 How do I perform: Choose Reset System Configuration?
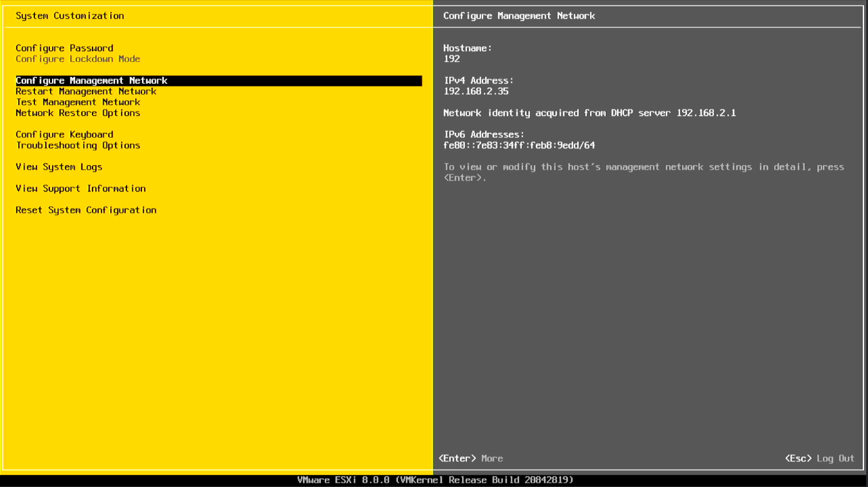[x=86, y=210]
